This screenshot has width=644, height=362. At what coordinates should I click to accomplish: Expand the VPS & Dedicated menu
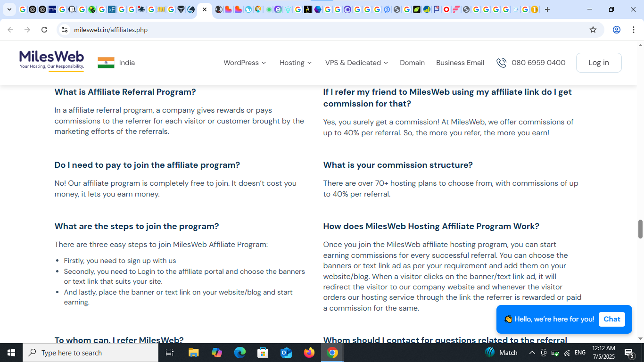pos(356,63)
